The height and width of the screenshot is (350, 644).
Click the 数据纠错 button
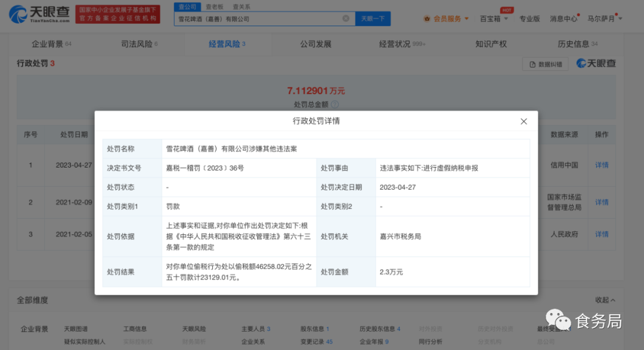point(546,64)
